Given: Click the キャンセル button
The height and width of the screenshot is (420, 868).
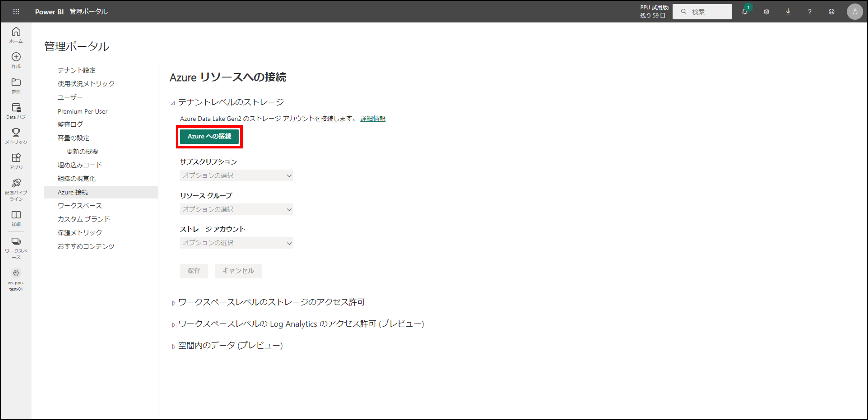Looking at the screenshot, I should click(238, 271).
